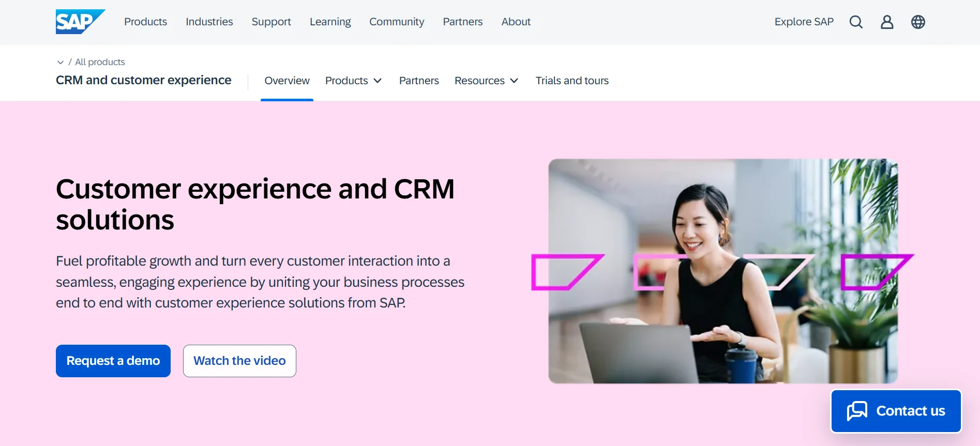Go to Trials and tours
This screenshot has height=446, width=980.
(572, 81)
